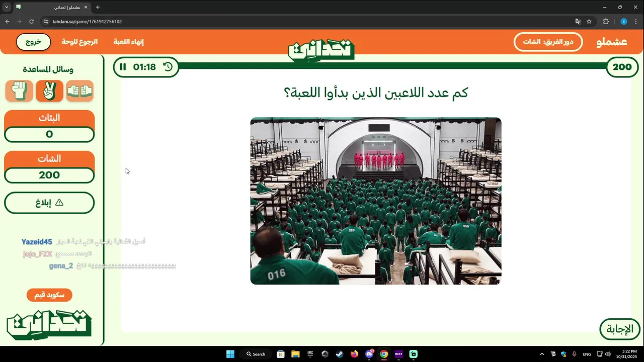This screenshot has height=362, width=644.
Task: Open the Chrome three-dot menu
Action: point(636,22)
